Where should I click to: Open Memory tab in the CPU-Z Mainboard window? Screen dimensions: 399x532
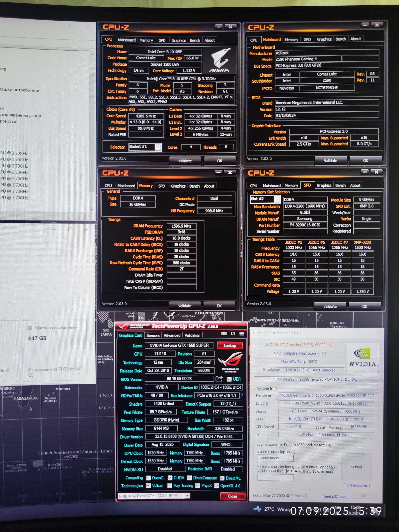pyautogui.click(x=291, y=39)
